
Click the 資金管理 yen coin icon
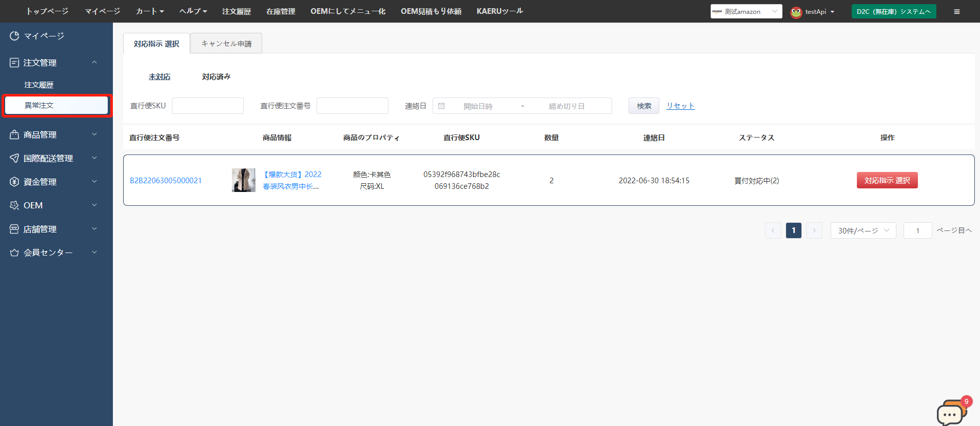(x=14, y=182)
